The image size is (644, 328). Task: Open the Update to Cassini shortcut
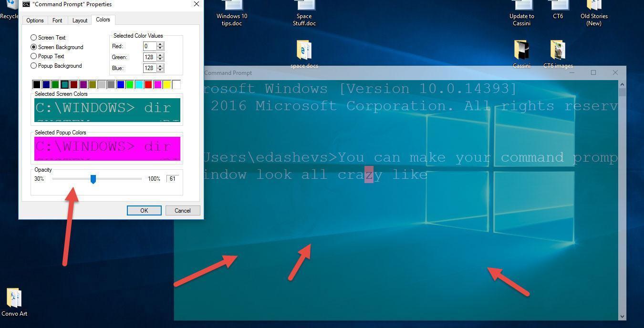(x=521, y=10)
